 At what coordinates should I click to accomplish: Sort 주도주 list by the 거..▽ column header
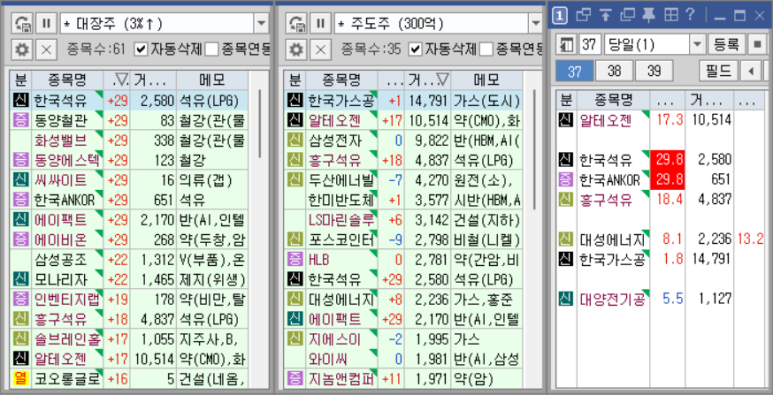tap(427, 80)
